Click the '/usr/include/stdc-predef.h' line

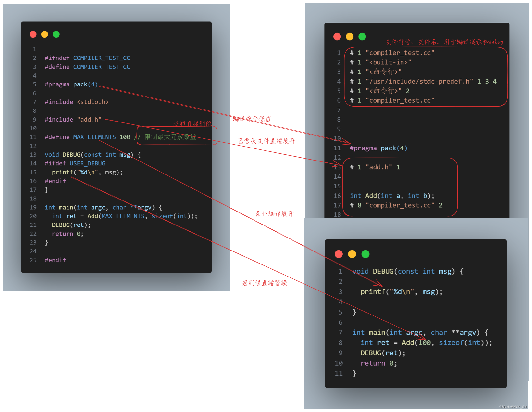coord(423,82)
